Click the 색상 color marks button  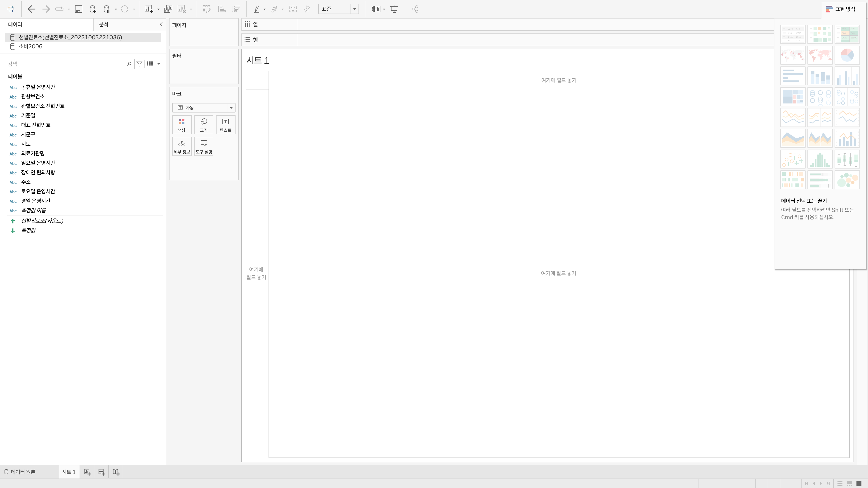pyautogui.click(x=182, y=125)
